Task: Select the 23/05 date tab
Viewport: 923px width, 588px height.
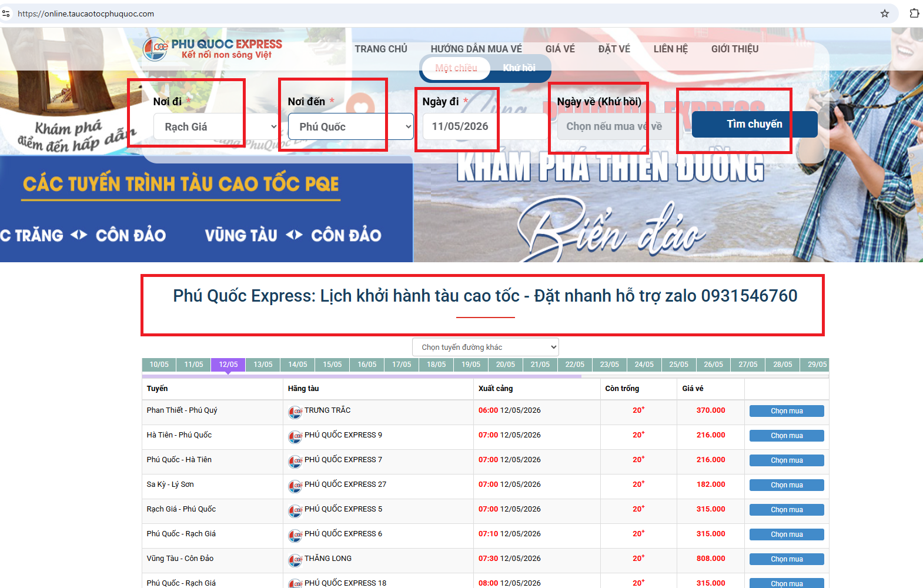Action: 610,365
